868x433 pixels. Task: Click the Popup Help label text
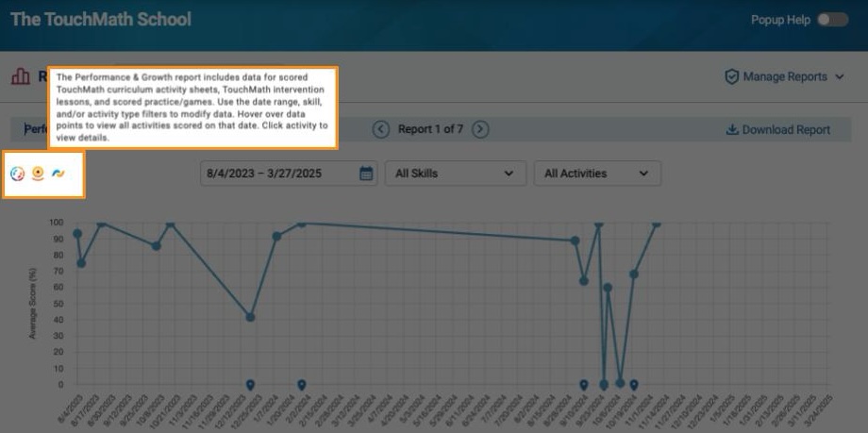tap(780, 20)
